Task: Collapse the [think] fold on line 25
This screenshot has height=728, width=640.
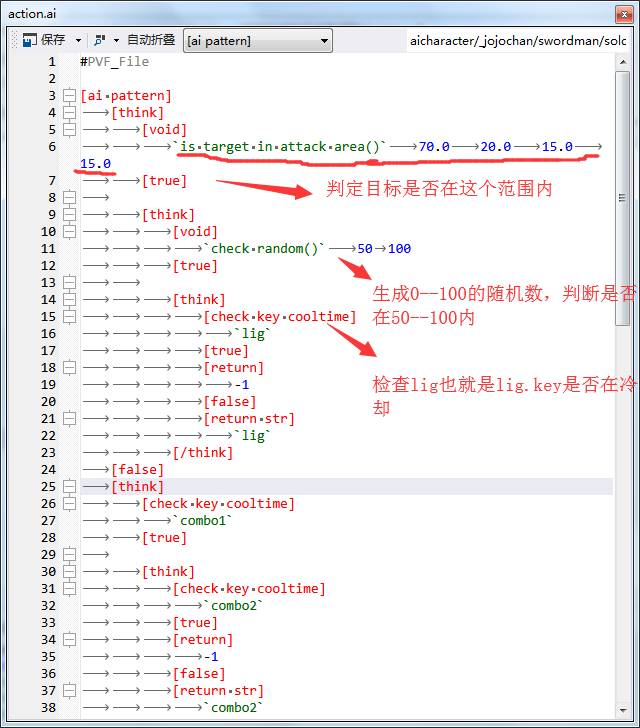Action: pos(69,487)
